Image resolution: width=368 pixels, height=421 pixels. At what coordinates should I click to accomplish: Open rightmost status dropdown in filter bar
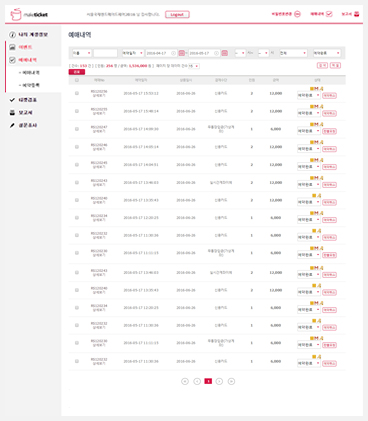tap(327, 53)
